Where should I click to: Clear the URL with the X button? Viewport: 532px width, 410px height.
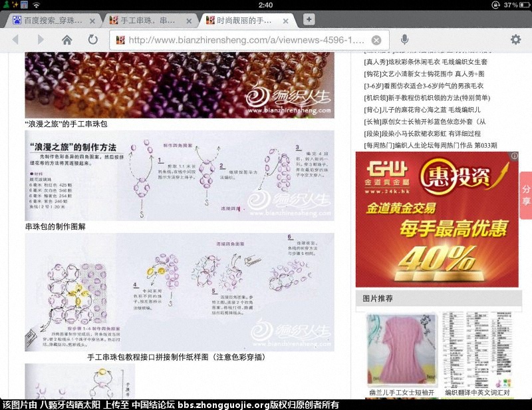pyautogui.click(x=376, y=40)
